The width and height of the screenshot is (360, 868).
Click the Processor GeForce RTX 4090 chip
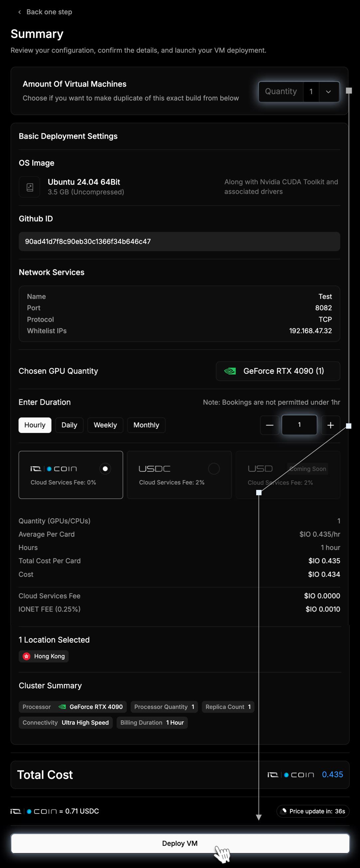click(73, 707)
